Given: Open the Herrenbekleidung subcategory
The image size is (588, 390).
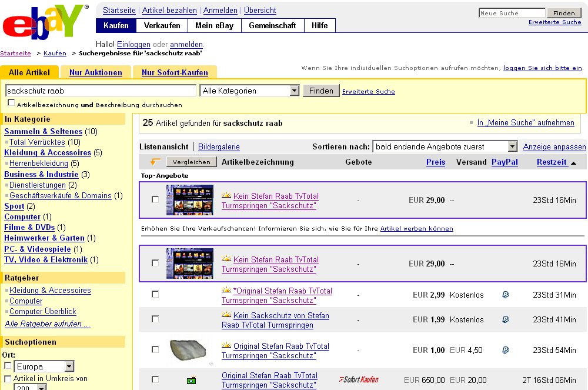Looking at the screenshot, I should tap(39, 163).
